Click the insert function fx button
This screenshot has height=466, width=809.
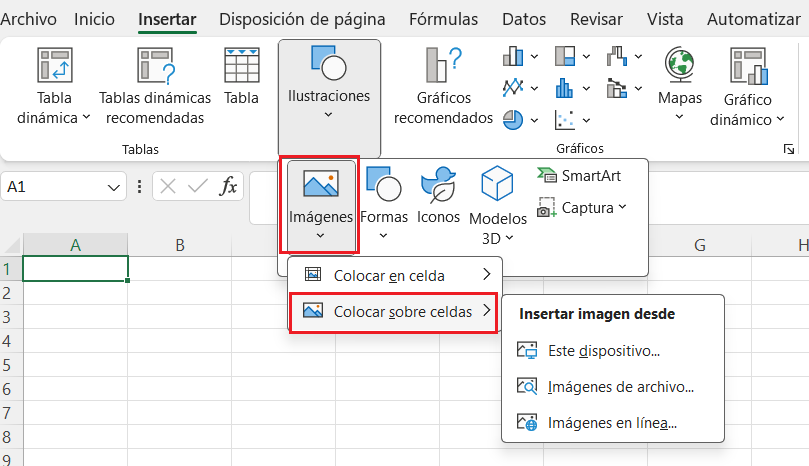[x=228, y=186]
